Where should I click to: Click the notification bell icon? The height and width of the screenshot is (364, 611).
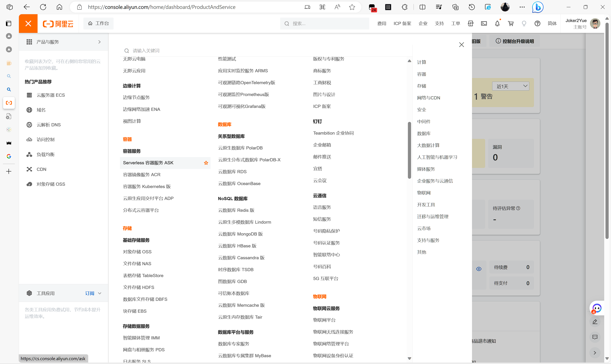[497, 24]
